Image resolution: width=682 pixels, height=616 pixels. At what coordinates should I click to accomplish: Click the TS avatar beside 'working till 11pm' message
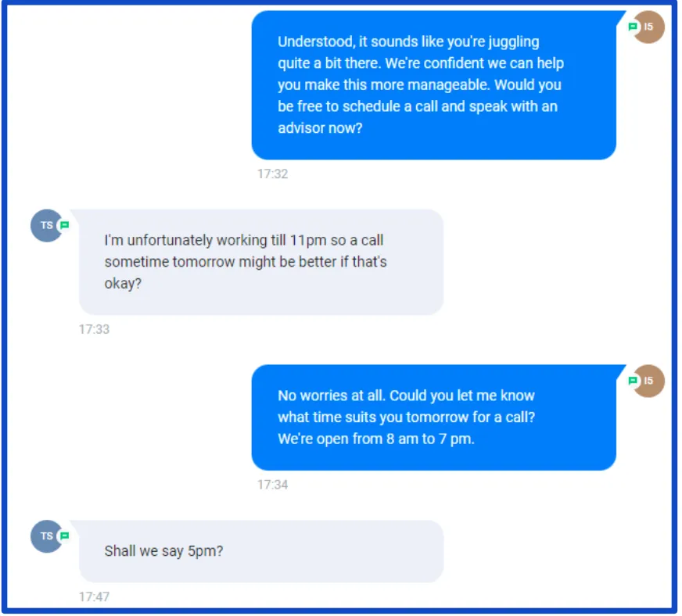[x=47, y=225]
